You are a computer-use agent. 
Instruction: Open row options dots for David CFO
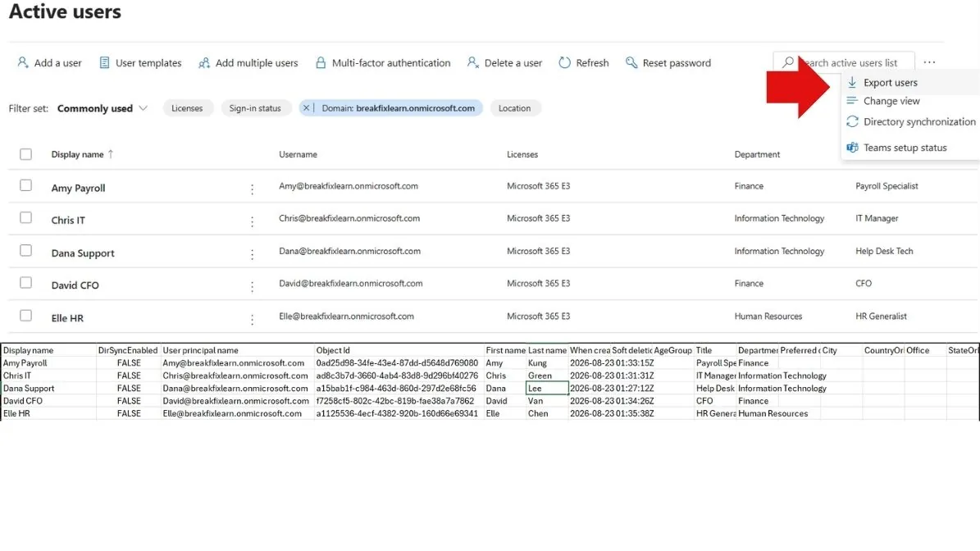[x=252, y=287]
